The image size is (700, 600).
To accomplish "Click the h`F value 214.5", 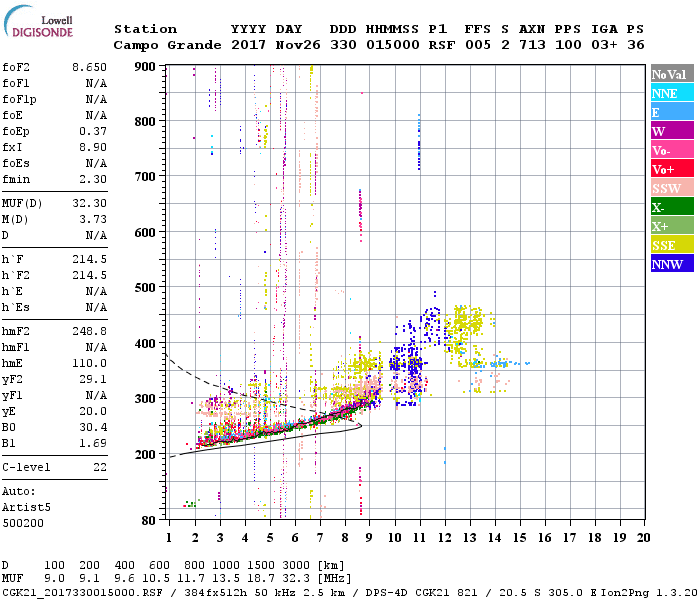I will [x=89, y=259].
